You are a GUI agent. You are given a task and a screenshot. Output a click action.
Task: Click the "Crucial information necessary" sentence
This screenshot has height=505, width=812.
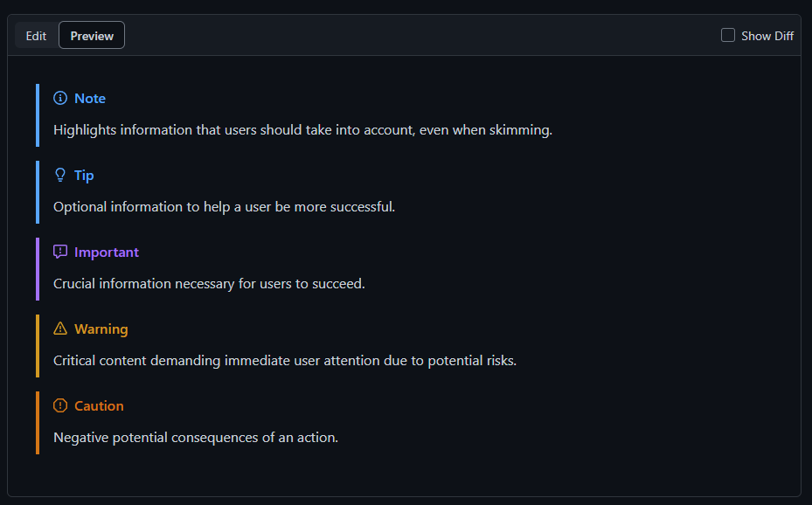coord(209,284)
